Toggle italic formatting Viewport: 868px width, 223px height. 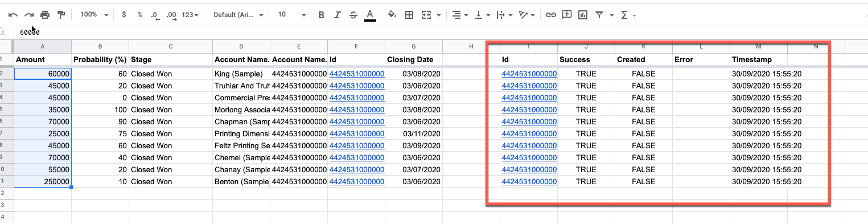point(337,15)
